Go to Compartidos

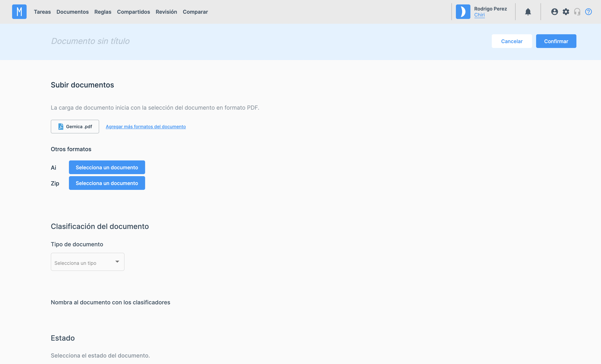point(133,12)
